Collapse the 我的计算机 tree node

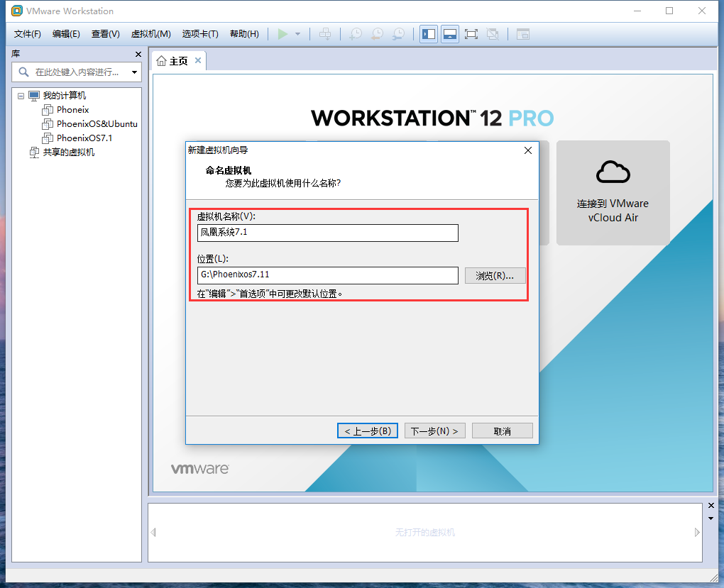click(x=21, y=96)
